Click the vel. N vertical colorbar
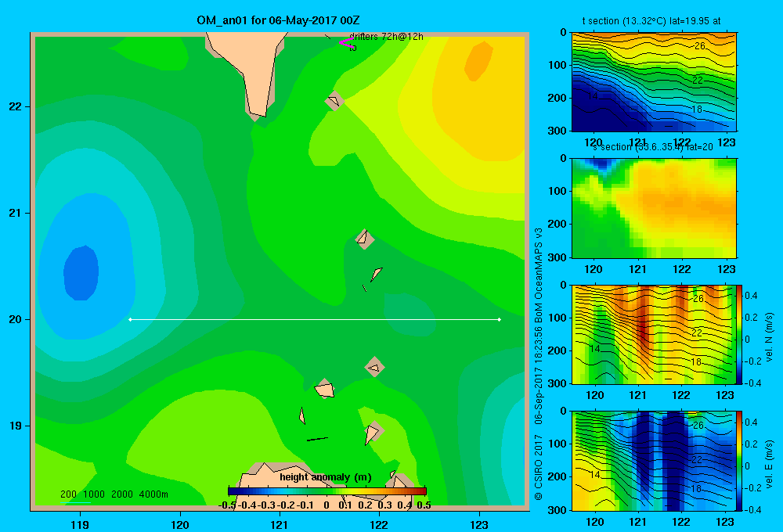 pyautogui.click(x=740, y=334)
